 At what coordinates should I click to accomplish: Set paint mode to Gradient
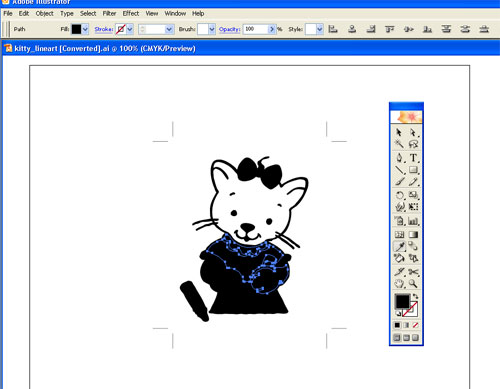tap(406, 325)
